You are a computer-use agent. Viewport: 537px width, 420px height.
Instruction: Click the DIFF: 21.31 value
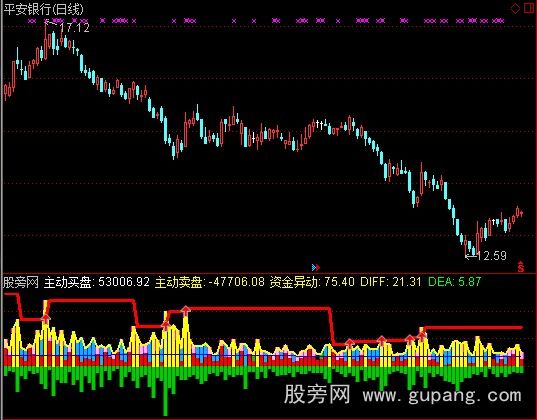[x=391, y=282]
